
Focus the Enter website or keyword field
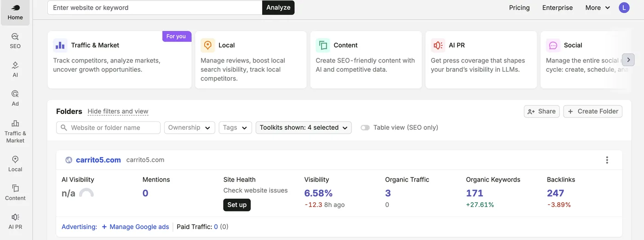tap(155, 7)
